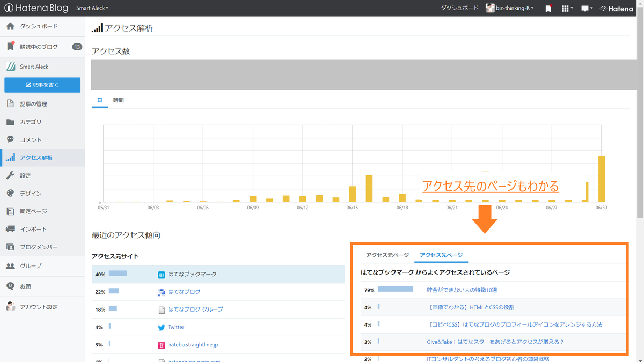The image size is (644, 362).
Task: Select the はてなブックマーク referrer row
Action: coord(218,274)
